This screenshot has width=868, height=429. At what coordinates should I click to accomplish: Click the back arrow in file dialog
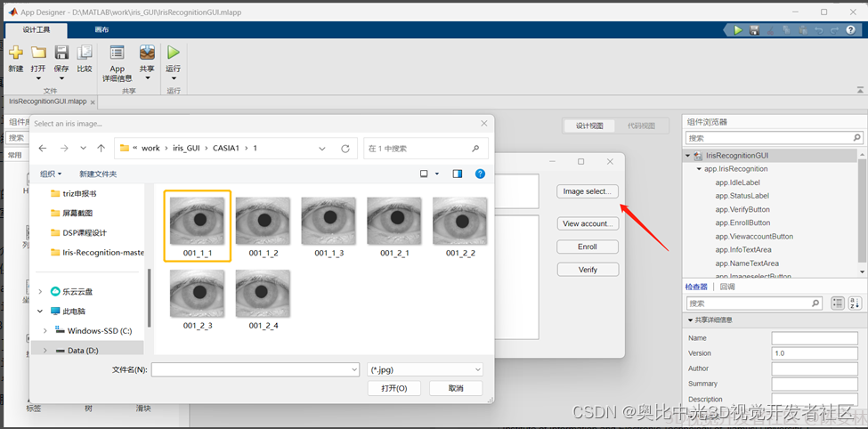tap(43, 149)
